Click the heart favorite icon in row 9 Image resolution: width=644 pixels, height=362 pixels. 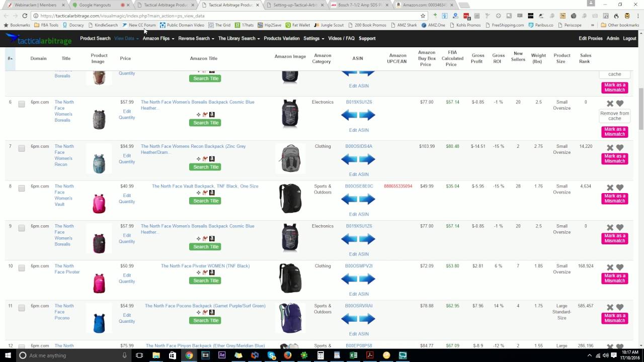pyautogui.click(x=620, y=227)
